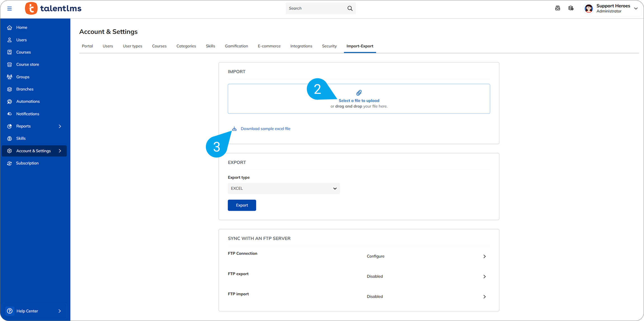Open Notifications via the megaphone icon
Viewport: 644px width, 321px height.
tap(10, 114)
